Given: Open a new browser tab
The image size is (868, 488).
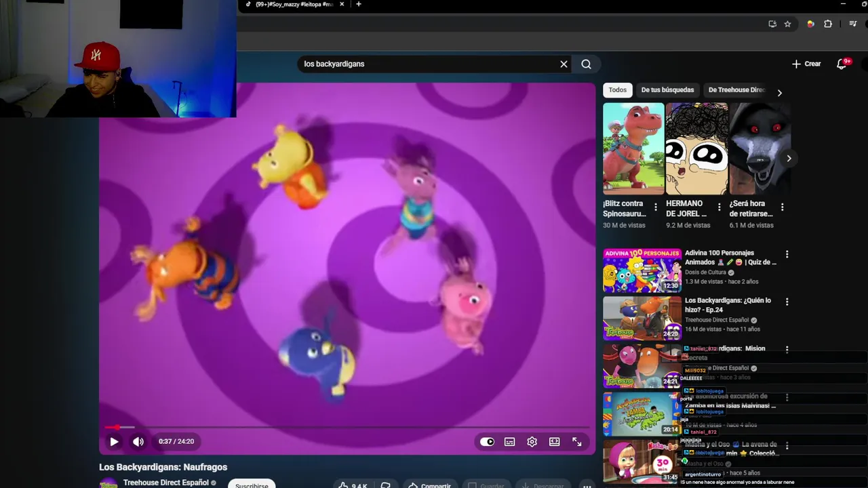Looking at the screenshot, I should point(358,4).
